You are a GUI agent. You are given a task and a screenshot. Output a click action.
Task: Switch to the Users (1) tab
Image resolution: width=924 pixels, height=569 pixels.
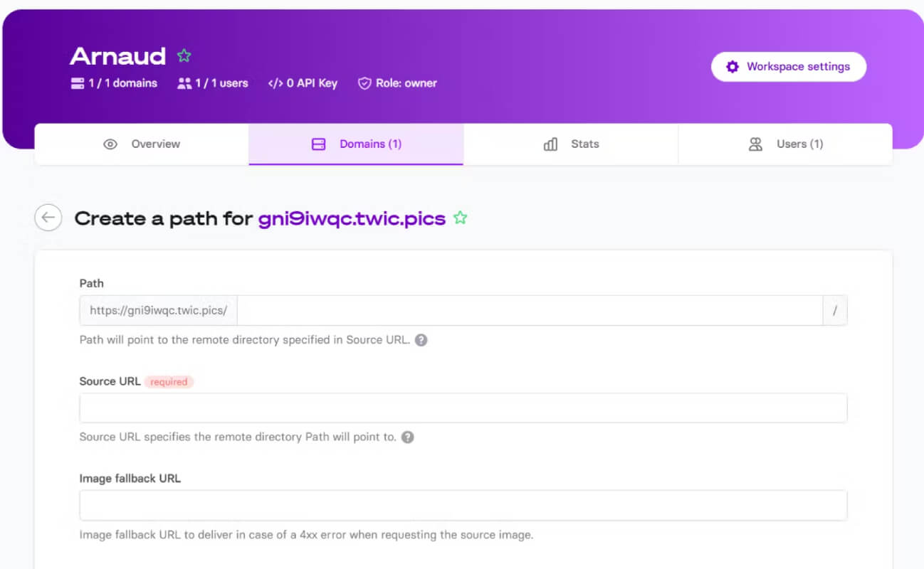(x=785, y=144)
